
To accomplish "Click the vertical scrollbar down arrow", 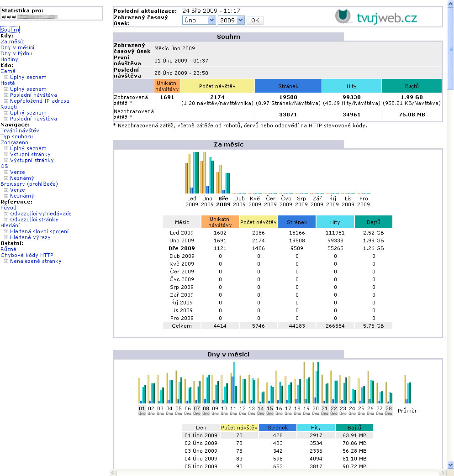I will (x=450, y=465).
